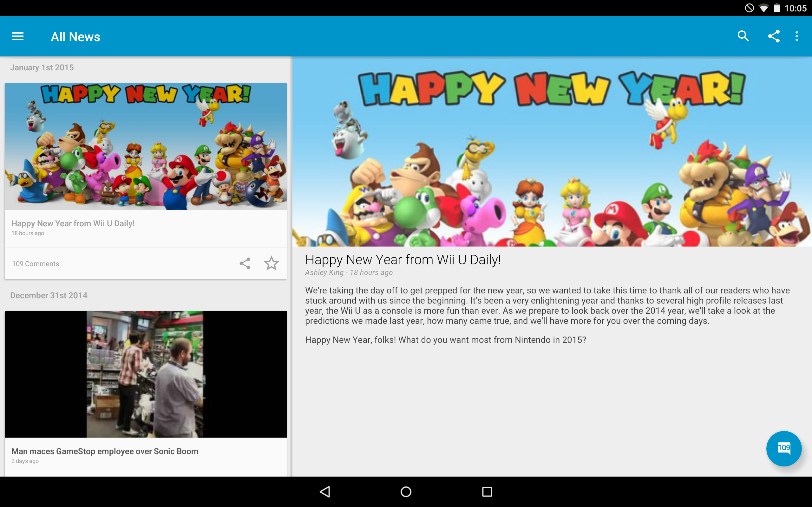Tap the large article banner image

[x=552, y=151]
